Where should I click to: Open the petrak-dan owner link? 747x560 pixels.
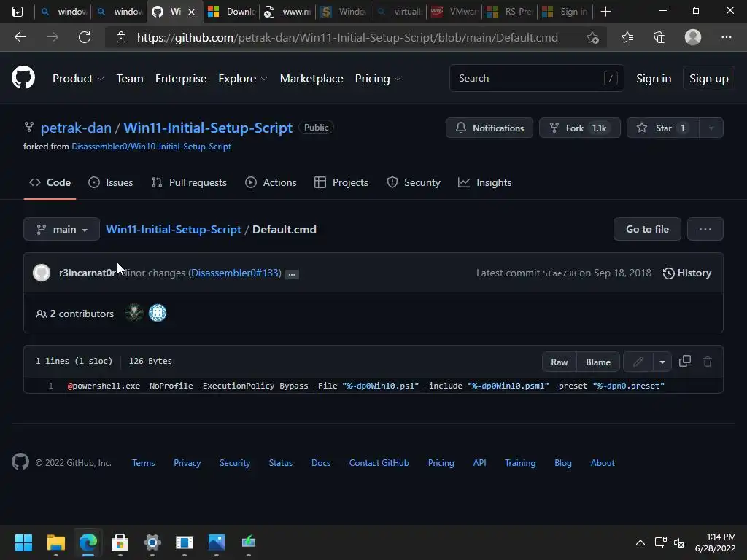pos(76,128)
